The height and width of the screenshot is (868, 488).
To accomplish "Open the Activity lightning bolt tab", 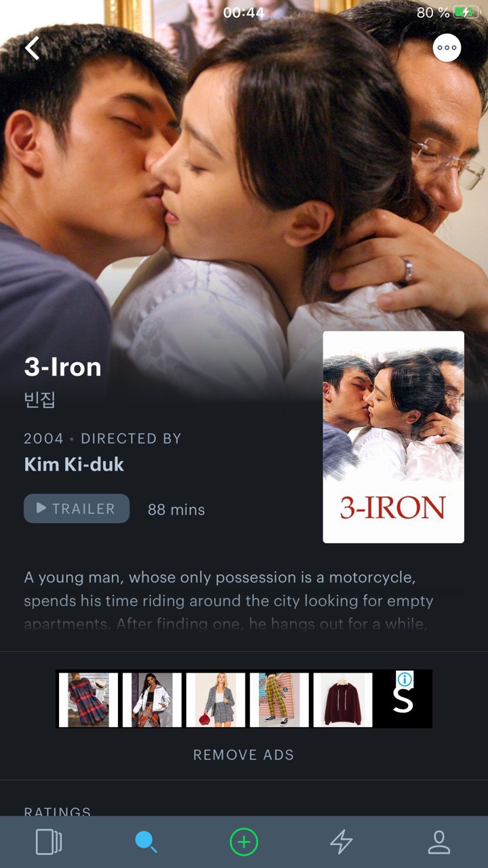I will (x=342, y=842).
